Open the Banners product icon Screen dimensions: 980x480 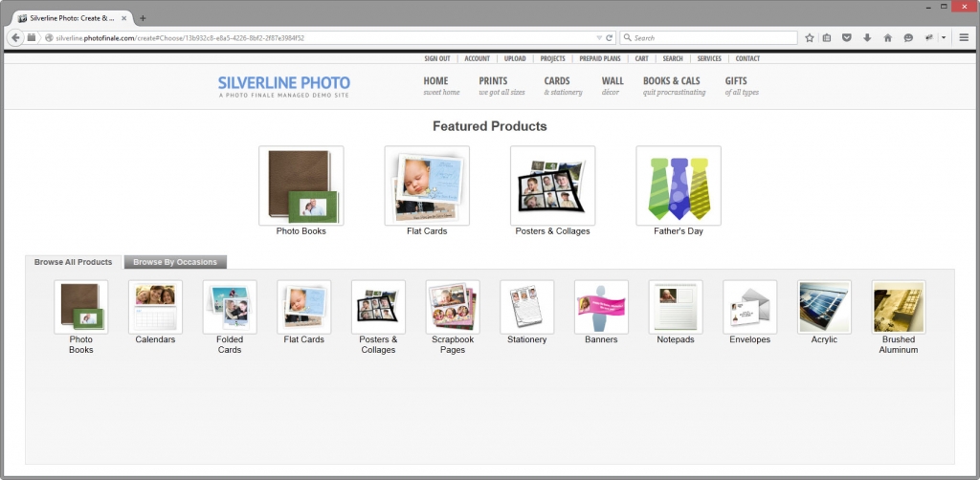[x=601, y=306]
